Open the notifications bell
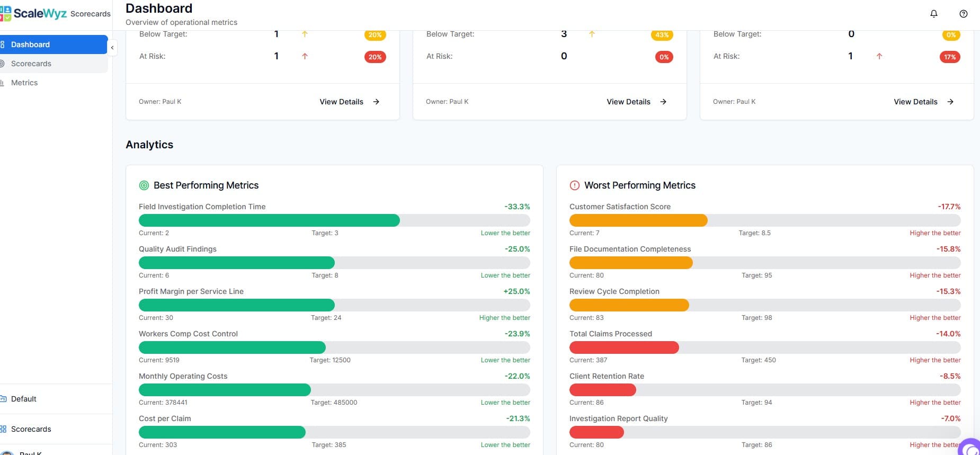 pyautogui.click(x=934, y=14)
